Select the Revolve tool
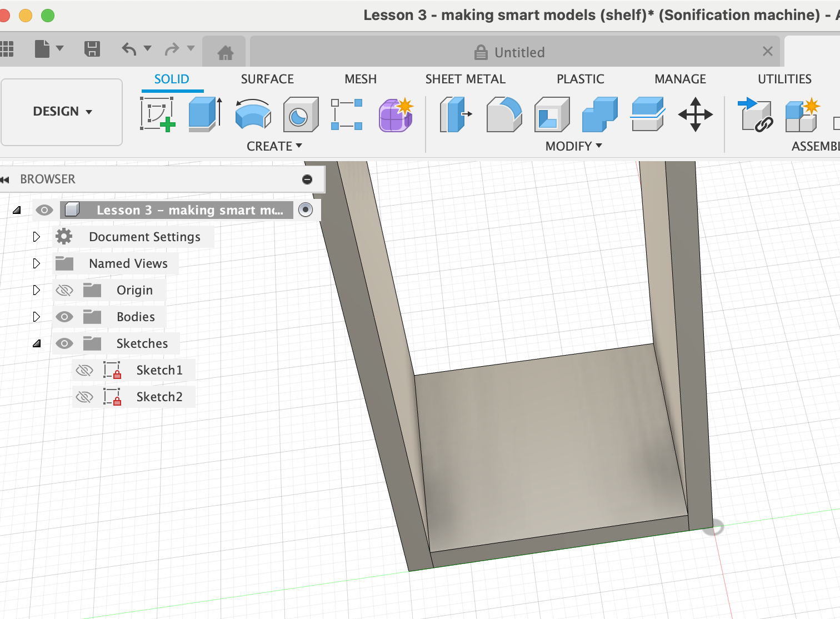This screenshot has width=840, height=619. pos(253,114)
